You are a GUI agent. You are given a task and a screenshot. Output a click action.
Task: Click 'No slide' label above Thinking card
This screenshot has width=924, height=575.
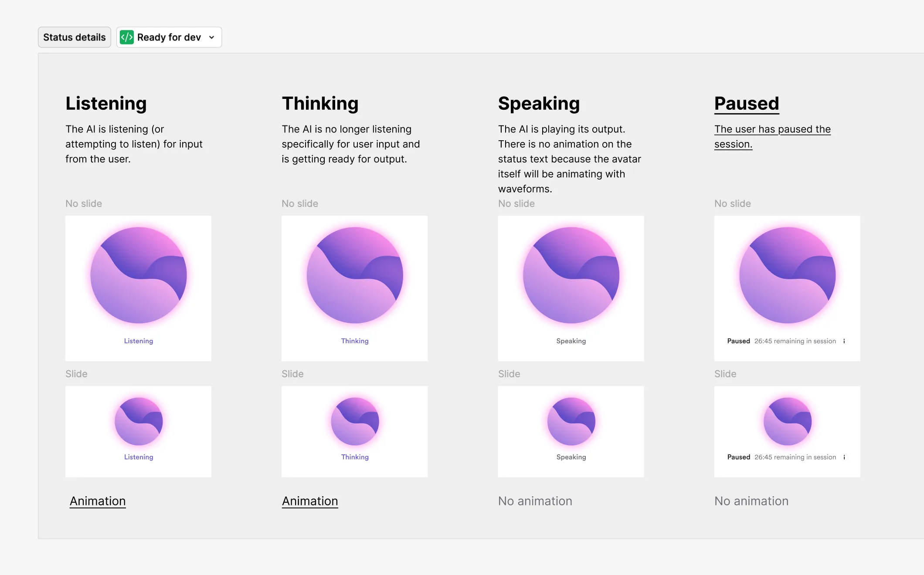[x=300, y=203]
